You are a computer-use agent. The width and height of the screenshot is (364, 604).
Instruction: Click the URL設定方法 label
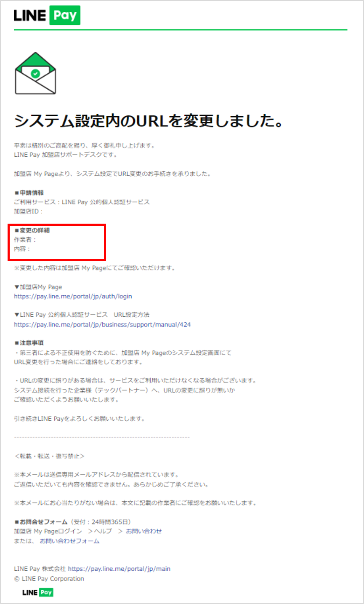pyautogui.click(x=131, y=315)
